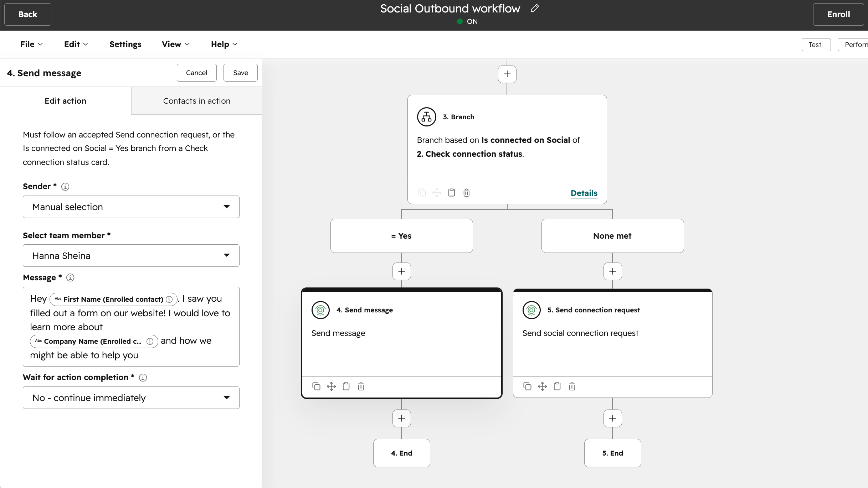Delete the Send message card
Viewport: 868px width, 488px height.
coord(361,386)
